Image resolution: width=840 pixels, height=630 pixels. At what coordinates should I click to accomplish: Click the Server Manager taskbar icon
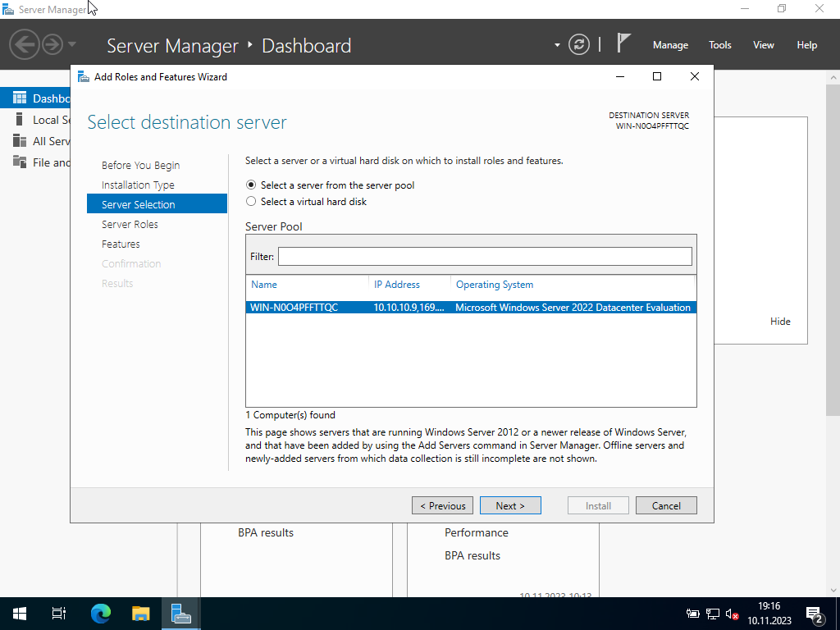pos(181,614)
